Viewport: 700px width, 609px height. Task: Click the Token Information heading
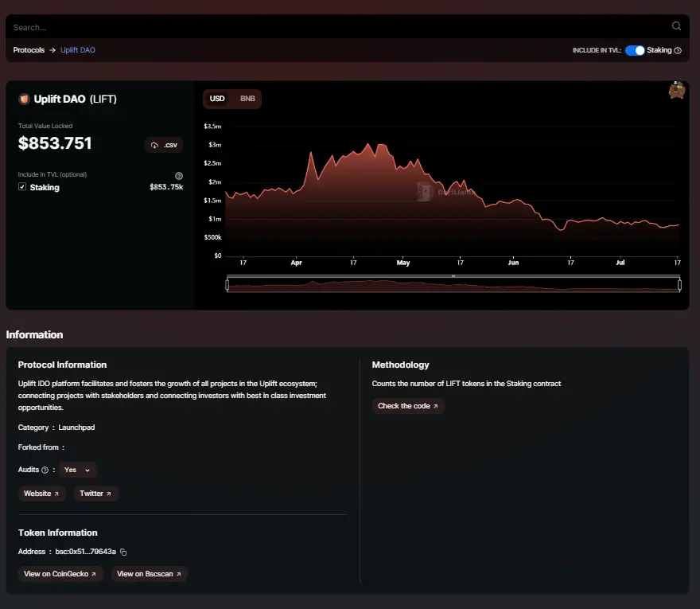pyautogui.click(x=57, y=533)
